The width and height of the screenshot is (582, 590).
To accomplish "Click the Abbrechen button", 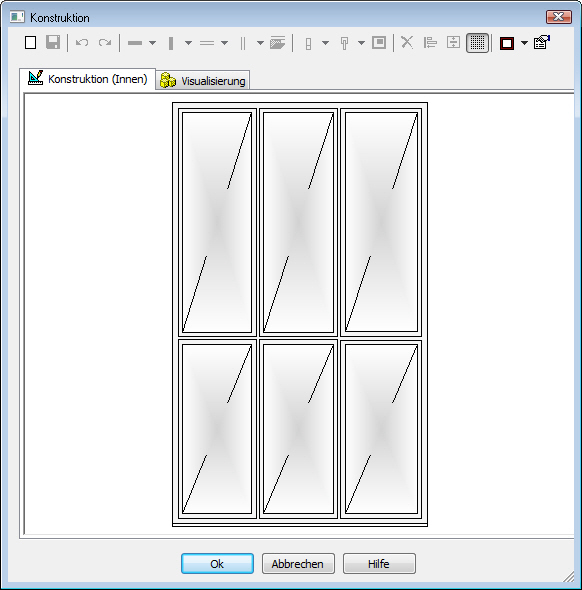I will [298, 564].
